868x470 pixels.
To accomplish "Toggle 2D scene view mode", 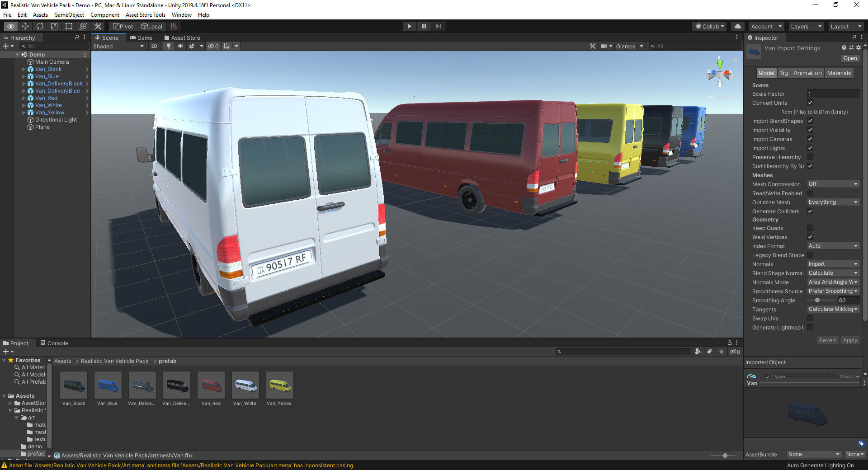I will tap(154, 46).
